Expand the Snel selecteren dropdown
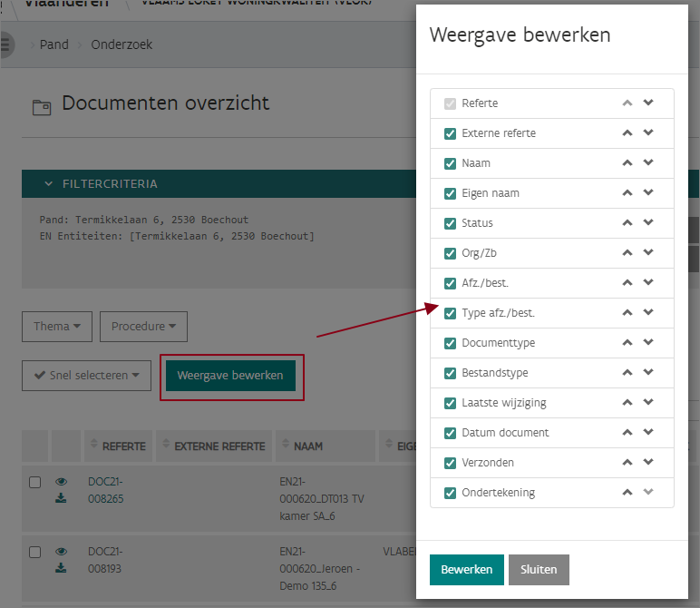This screenshot has width=700, height=608. (86, 375)
